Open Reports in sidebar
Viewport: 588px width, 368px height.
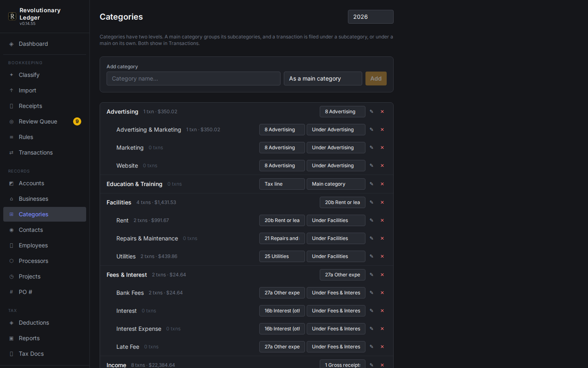pyautogui.click(x=45, y=338)
